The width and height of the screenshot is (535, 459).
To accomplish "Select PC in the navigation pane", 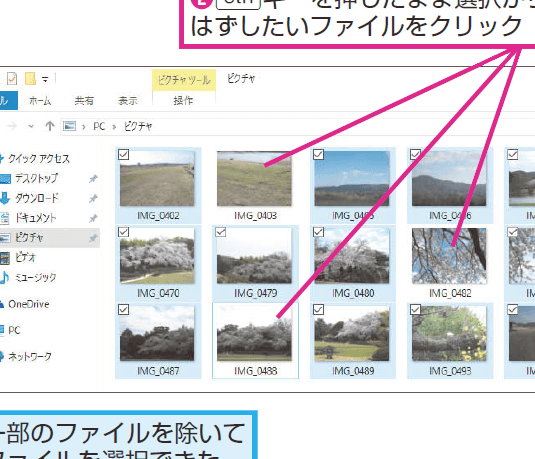I will 14,330.
